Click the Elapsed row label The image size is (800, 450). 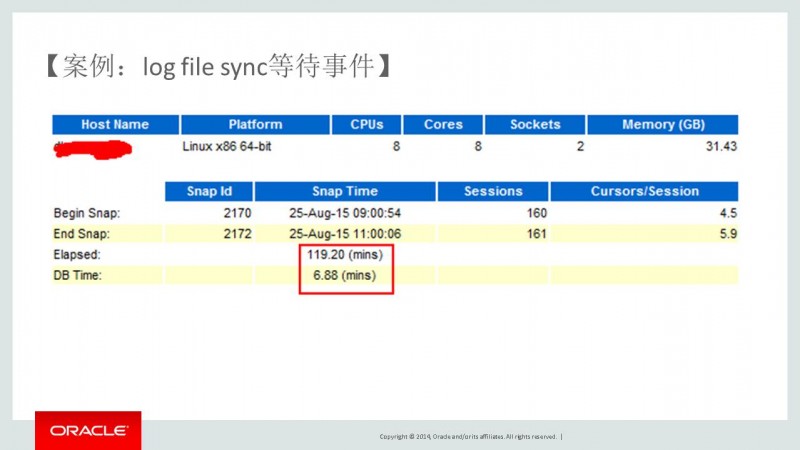pos(77,255)
